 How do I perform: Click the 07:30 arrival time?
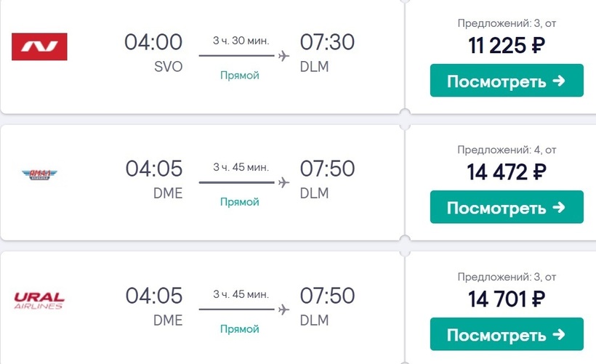click(327, 43)
